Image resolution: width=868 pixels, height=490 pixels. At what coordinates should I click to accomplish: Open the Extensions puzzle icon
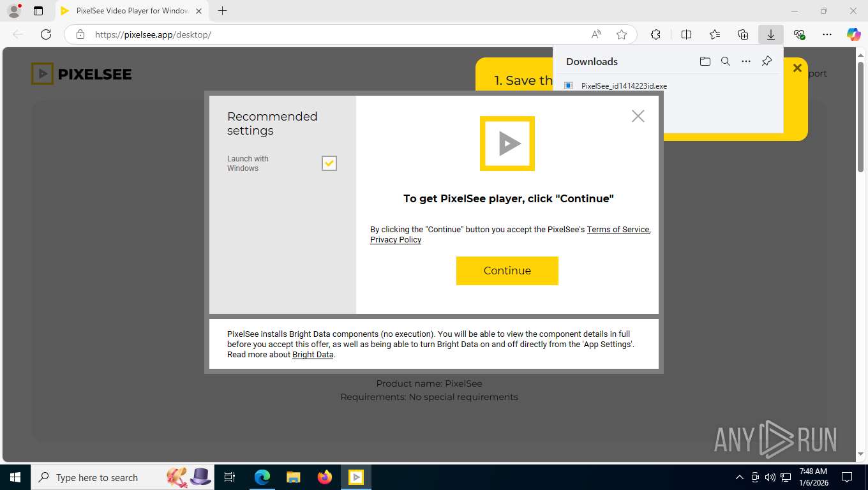655,34
